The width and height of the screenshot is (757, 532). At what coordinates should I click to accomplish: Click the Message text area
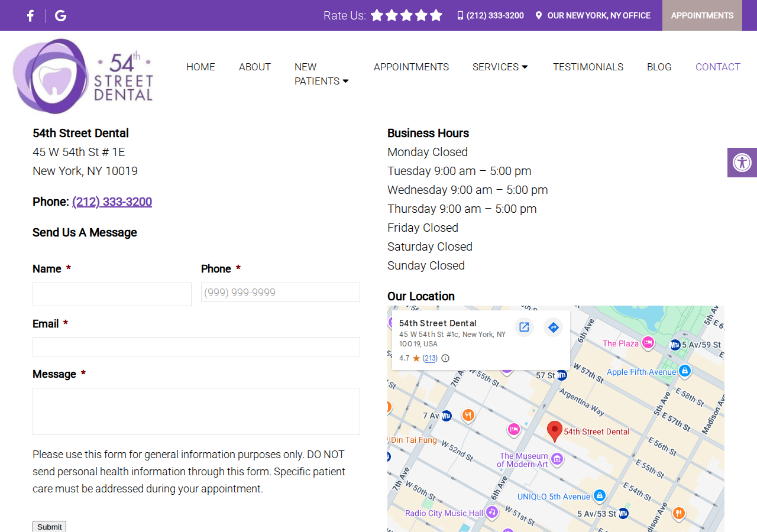click(x=196, y=411)
